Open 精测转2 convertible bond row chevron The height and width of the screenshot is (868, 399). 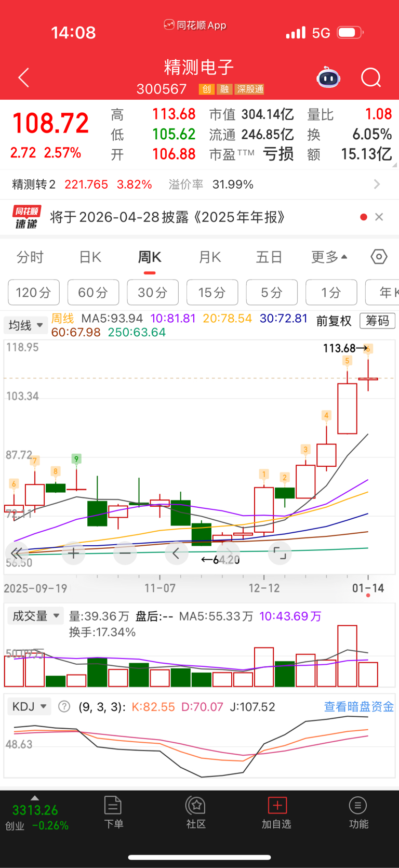coord(377,184)
